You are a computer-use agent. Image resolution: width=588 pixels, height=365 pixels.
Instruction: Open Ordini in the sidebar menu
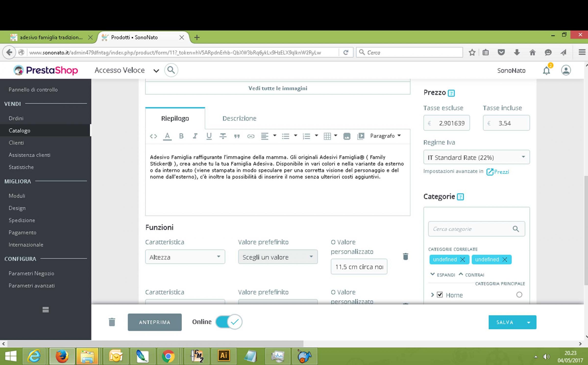(x=16, y=118)
